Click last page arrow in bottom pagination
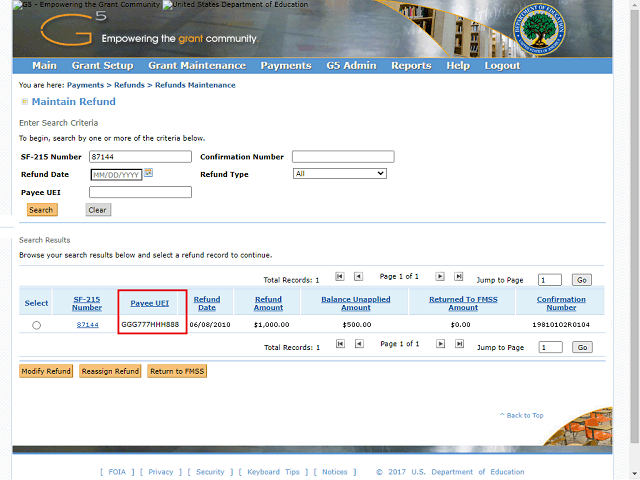This screenshot has height=480, width=640. coord(459,344)
